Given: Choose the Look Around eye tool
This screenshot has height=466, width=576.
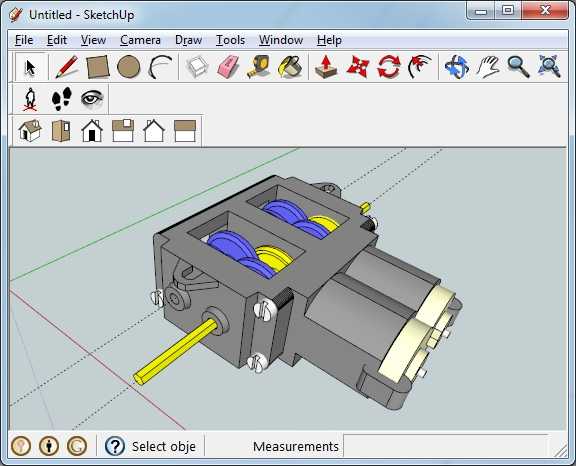Looking at the screenshot, I should [92, 99].
